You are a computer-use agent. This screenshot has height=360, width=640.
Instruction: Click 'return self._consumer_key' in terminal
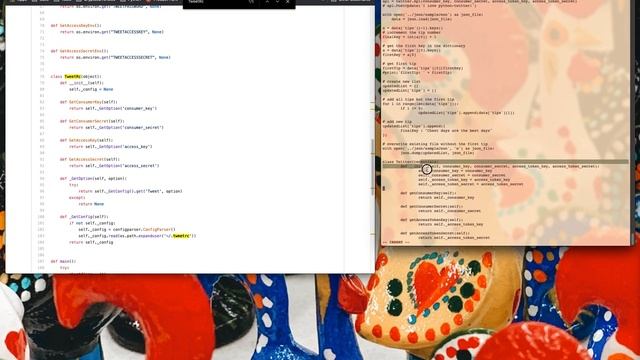446,198
